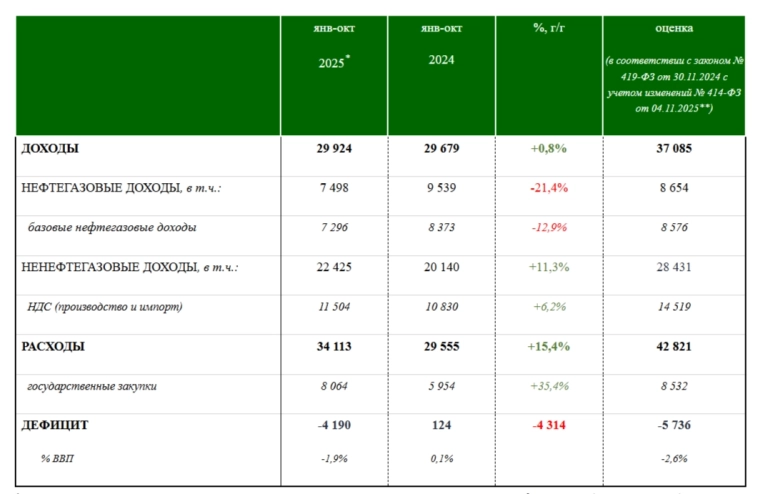Click the янв-окт 2025 column header
The image size is (758, 494).
tap(333, 45)
